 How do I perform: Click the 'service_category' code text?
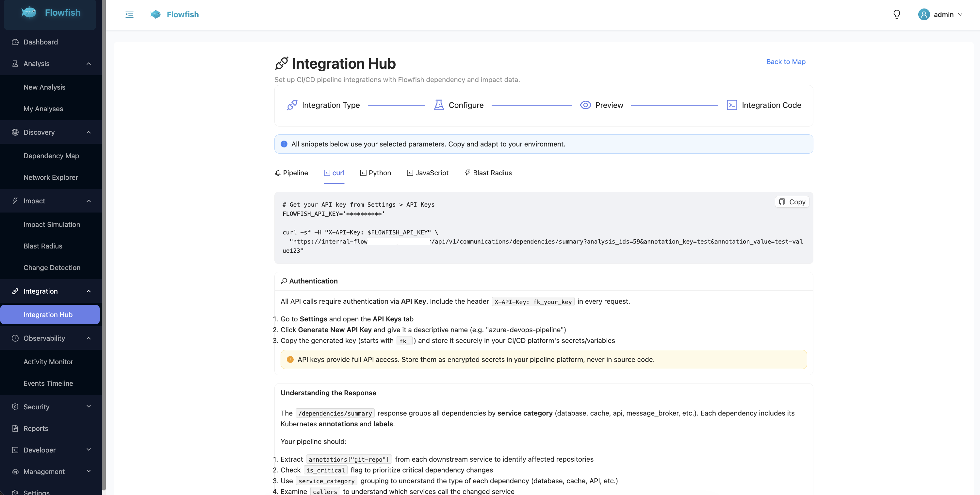tap(326, 481)
